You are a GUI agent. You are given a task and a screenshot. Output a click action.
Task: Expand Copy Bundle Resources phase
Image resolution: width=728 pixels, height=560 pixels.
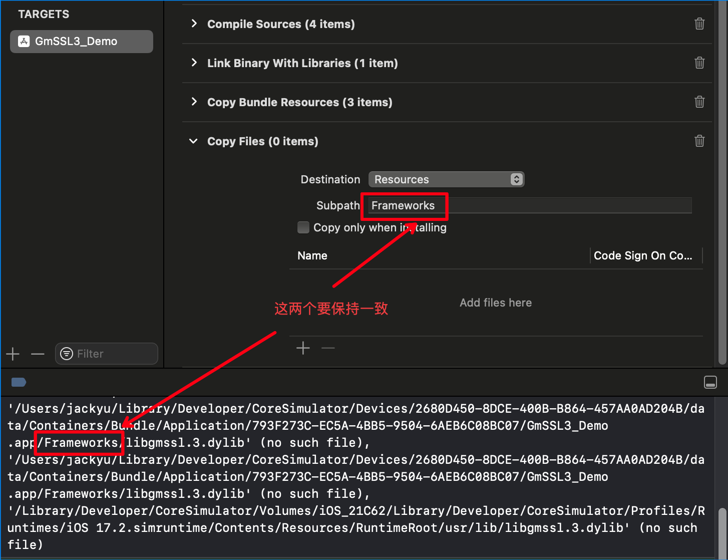click(194, 102)
